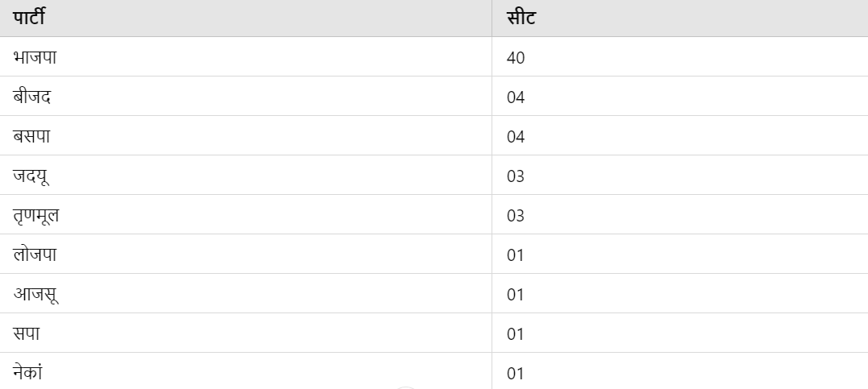The image size is (868, 389).
Task: Select the सपा party cell
Action: [x=246, y=333]
